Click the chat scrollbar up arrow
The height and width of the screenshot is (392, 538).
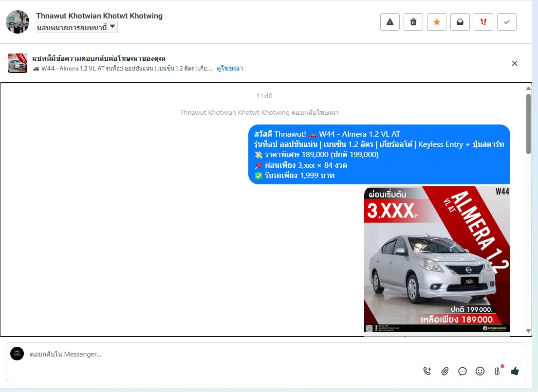pos(528,89)
